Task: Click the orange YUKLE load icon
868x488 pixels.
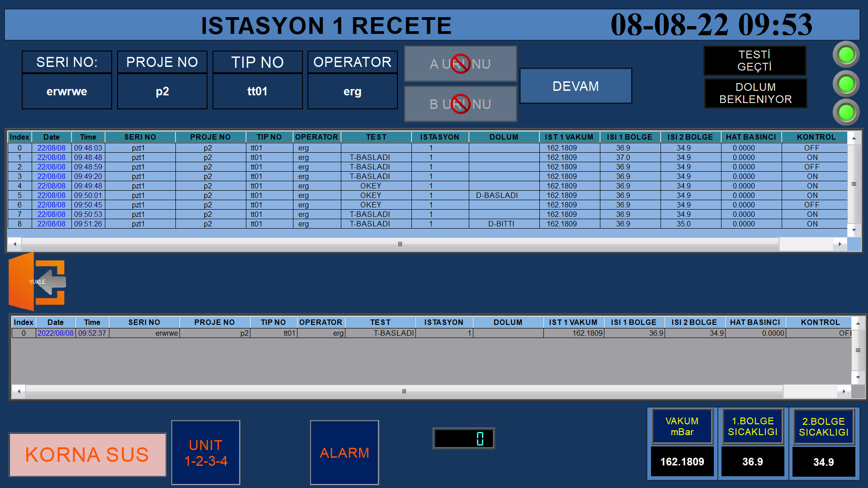Action: coord(38,282)
